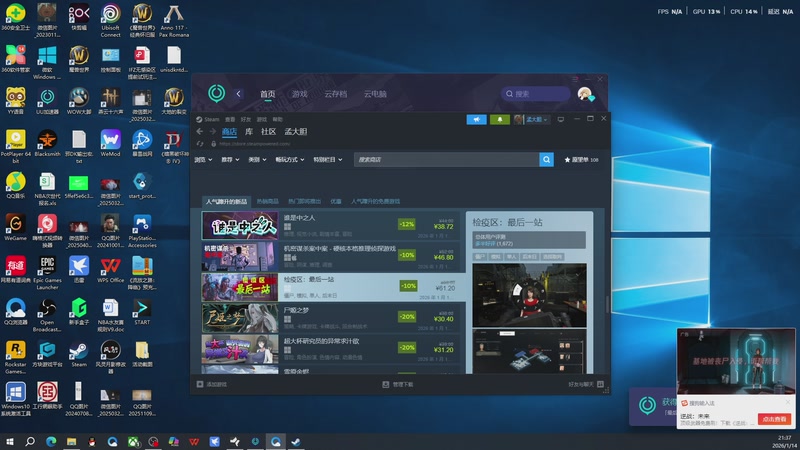Open the Anno 117 Pax Romana shortcut

click(x=174, y=20)
